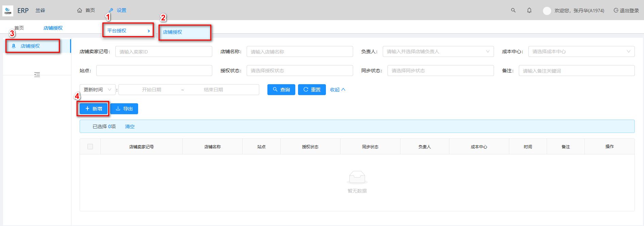This screenshot has width=644, height=226.
Task: Switch to the 首页 tab
Action: (x=19, y=28)
